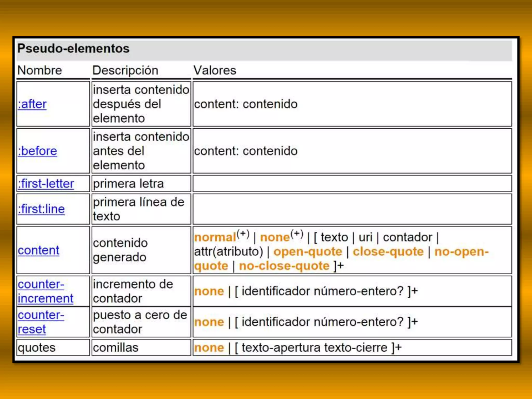Screen dimensions: 532x399
Task: Open the content property link
Action: tap(38, 250)
